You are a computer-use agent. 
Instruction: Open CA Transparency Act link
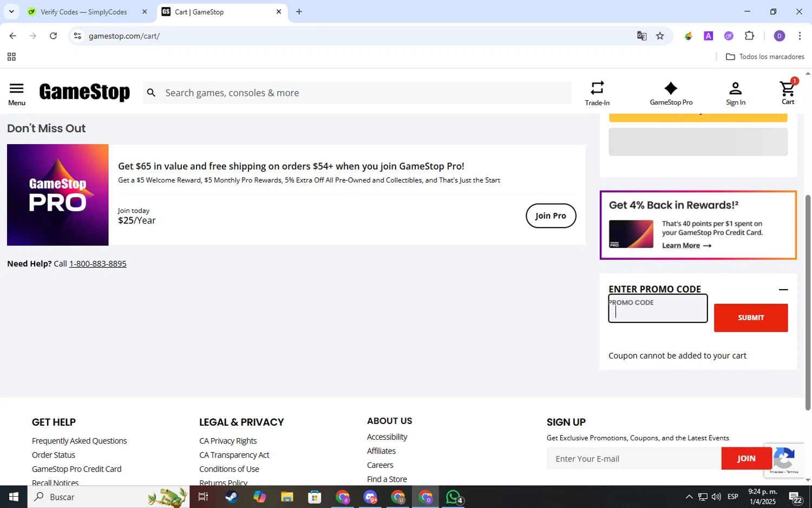click(x=234, y=455)
